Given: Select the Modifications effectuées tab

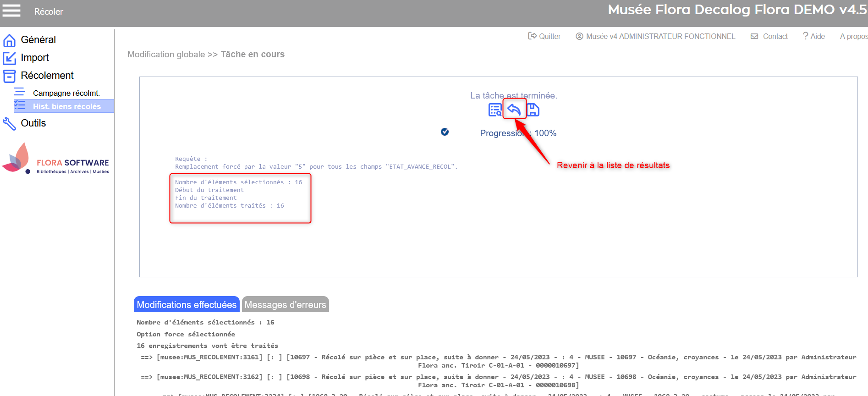Looking at the screenshot, I should (x=187, y=305).
